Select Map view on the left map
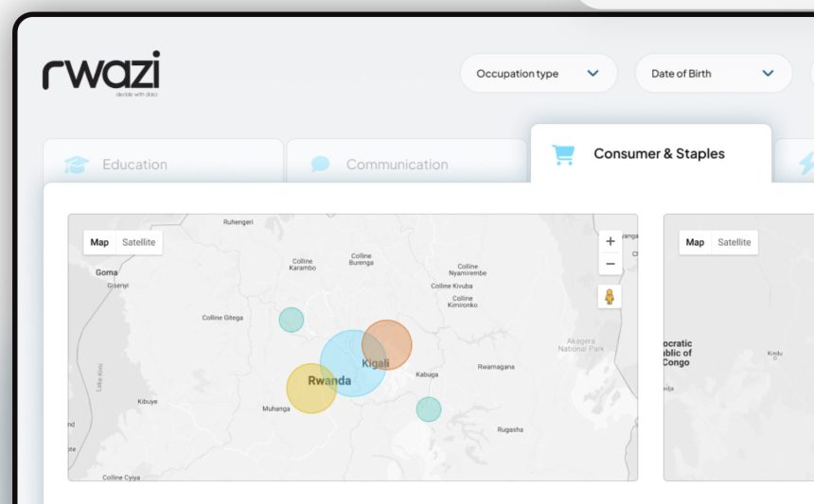 [x=99, y=242]
